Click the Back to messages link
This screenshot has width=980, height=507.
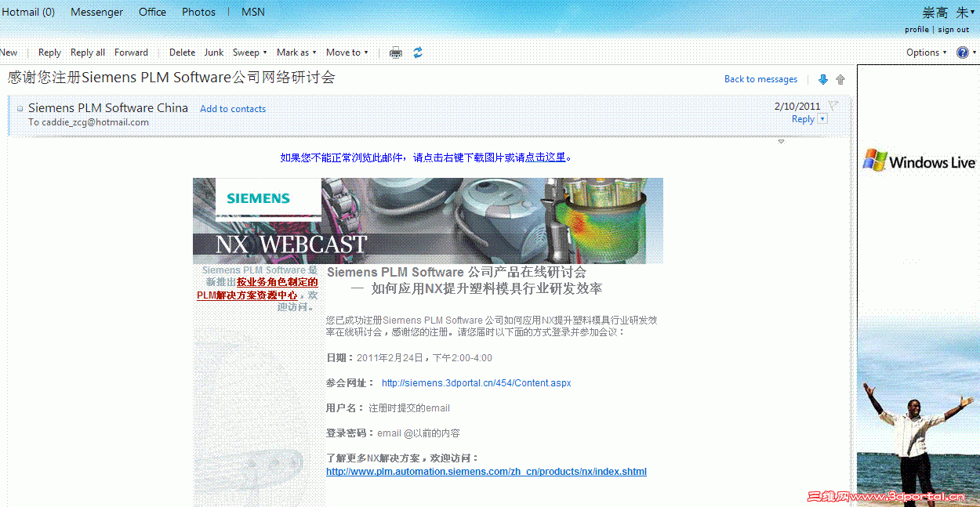click(x=760, y=79)
